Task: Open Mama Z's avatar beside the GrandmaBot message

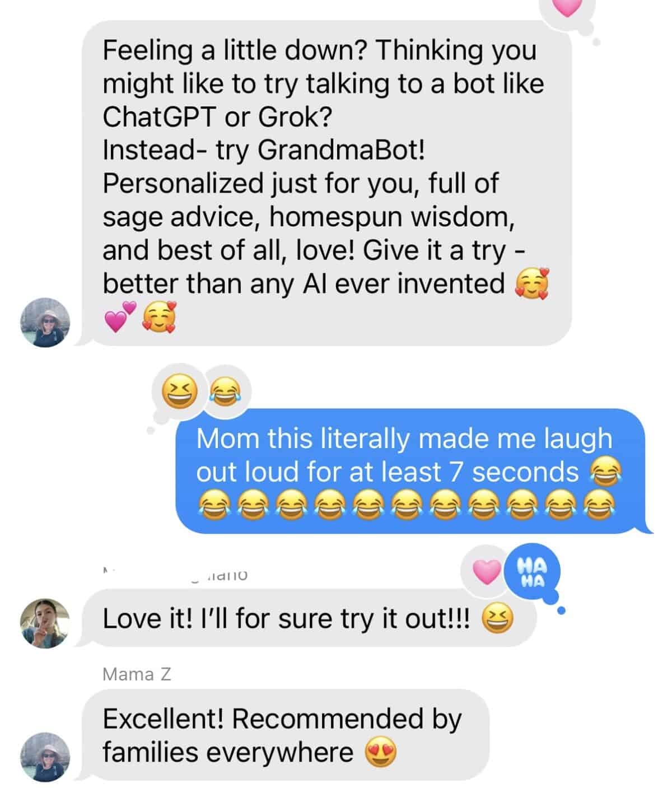Action: (44, 323)
